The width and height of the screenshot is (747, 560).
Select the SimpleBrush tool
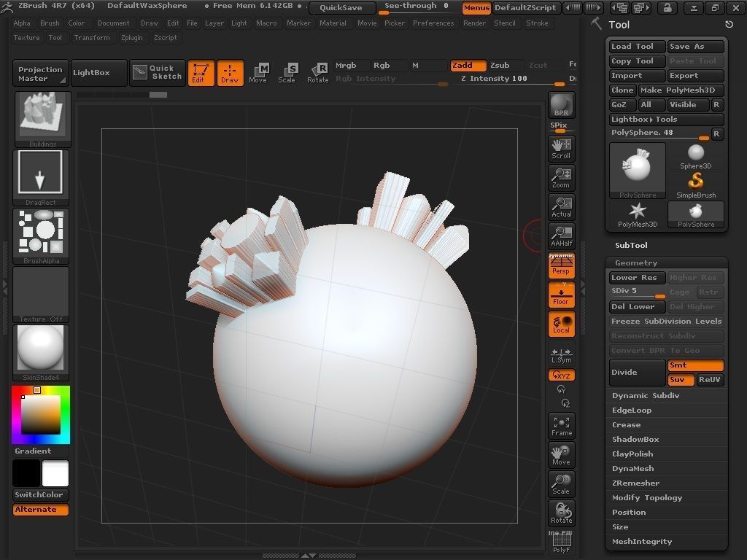(x=695, y=186)
